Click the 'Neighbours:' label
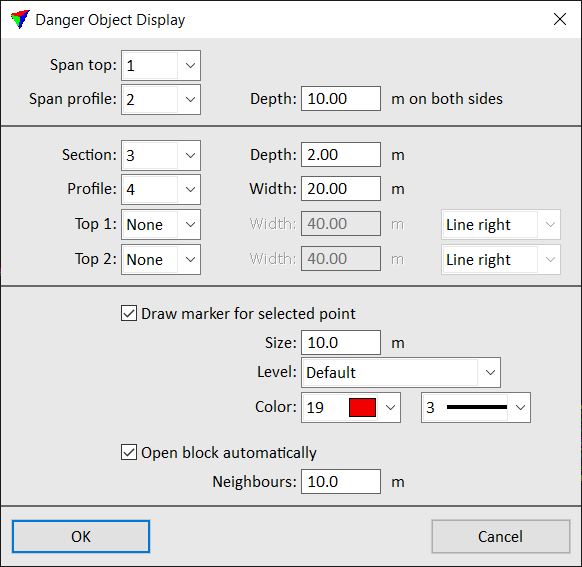 (255, 482)
